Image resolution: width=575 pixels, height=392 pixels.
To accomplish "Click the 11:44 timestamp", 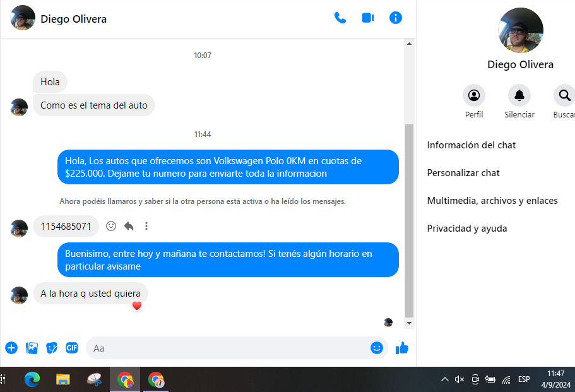I will tap(203, 134).
